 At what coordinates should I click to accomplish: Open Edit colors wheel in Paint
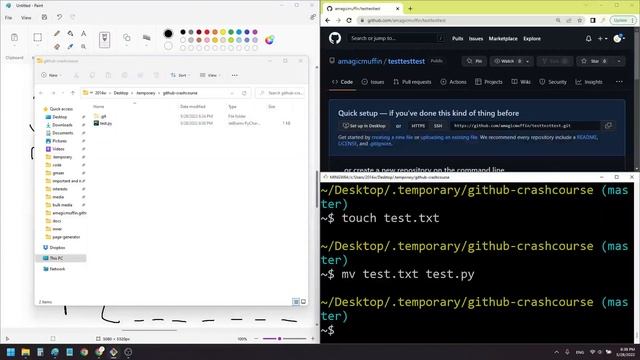click(269, 40)
